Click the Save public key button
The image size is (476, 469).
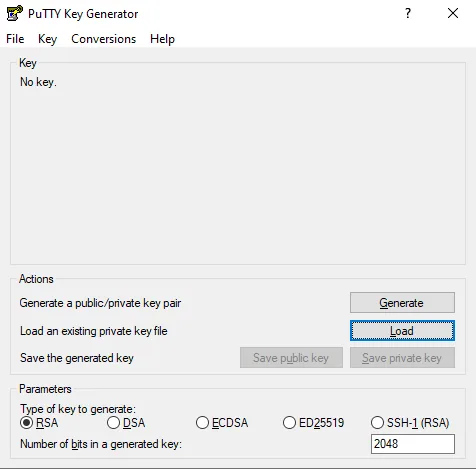[x=291, y=358]
